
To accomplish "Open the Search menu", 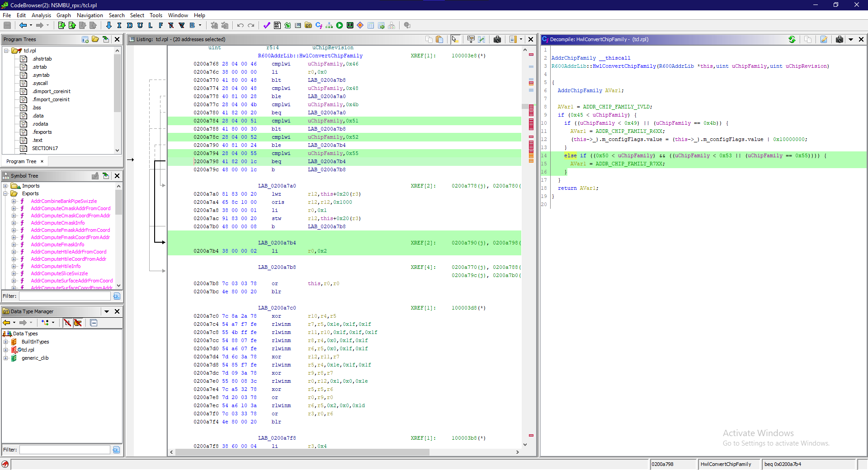I will pyautogui.click(x=117, y=15).
